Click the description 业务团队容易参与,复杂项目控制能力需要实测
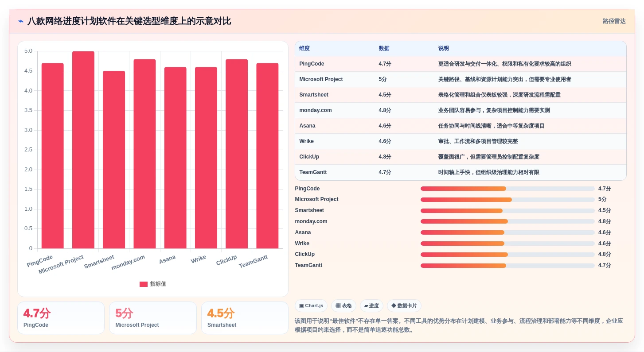The height and width of the screenshot is (352, 644). tap(494, 110)
